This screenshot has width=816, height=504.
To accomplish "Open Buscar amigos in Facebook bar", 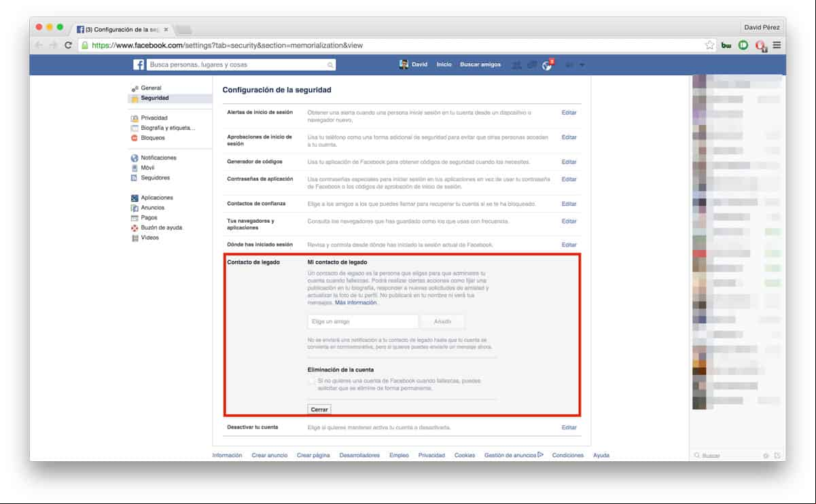I will point(480,65).
